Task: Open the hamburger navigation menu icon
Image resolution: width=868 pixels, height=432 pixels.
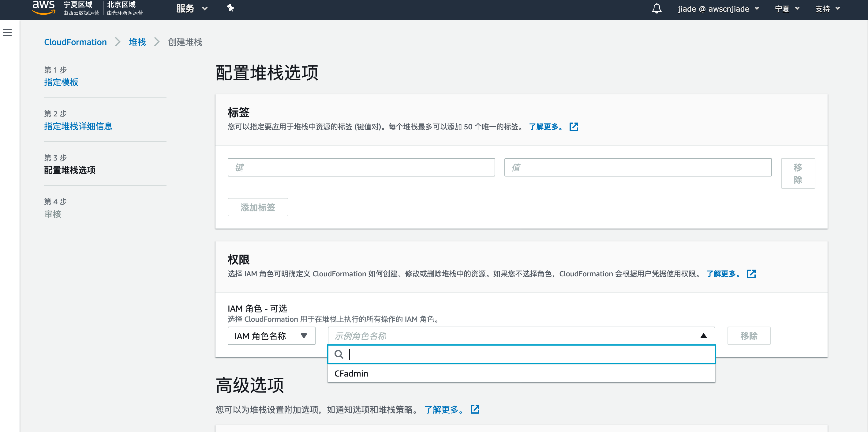Action: point(7,32)
